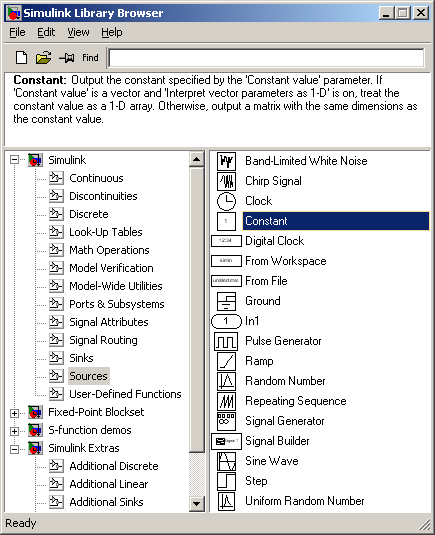Toggle the stay-on-top pushpin icon
This screenshot has height=535, width=435.
67,58
